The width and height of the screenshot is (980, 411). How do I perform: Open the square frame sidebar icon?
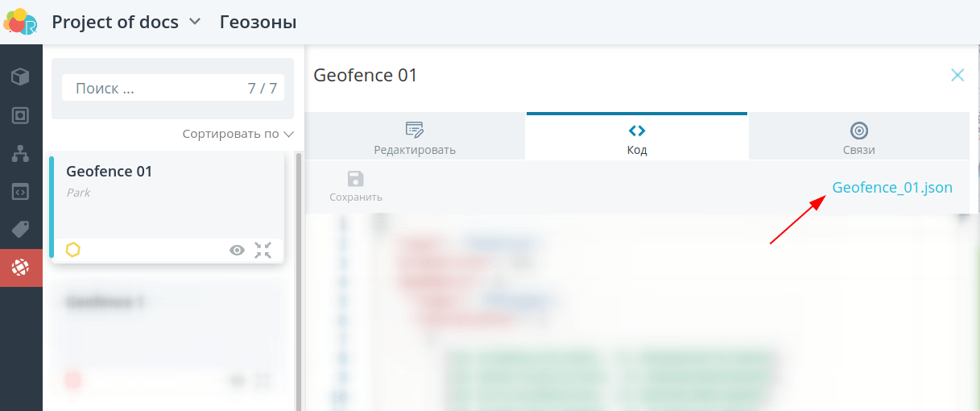click(21, 115)
